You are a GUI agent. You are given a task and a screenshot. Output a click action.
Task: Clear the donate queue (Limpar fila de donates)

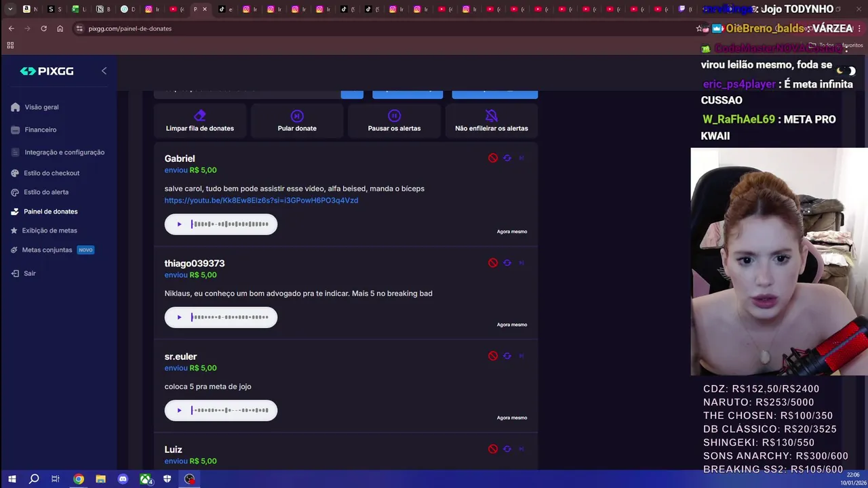point(200,121)
